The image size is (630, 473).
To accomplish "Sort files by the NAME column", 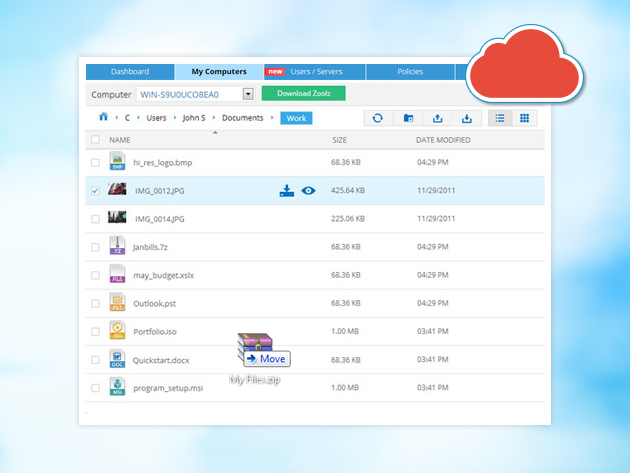I will point(120,140).
